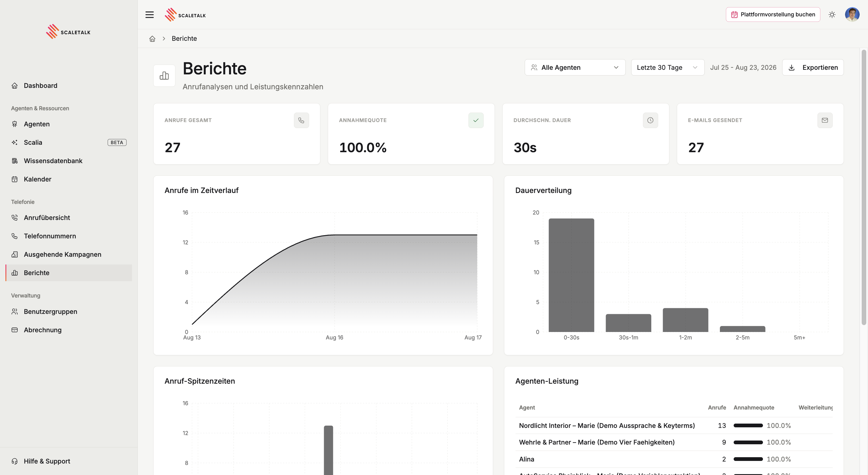Image resolution: width=868 pixels, height=475 pixels.
Task: Click the Ausgehende Kampagnen icon
Action: coord(14,254)
